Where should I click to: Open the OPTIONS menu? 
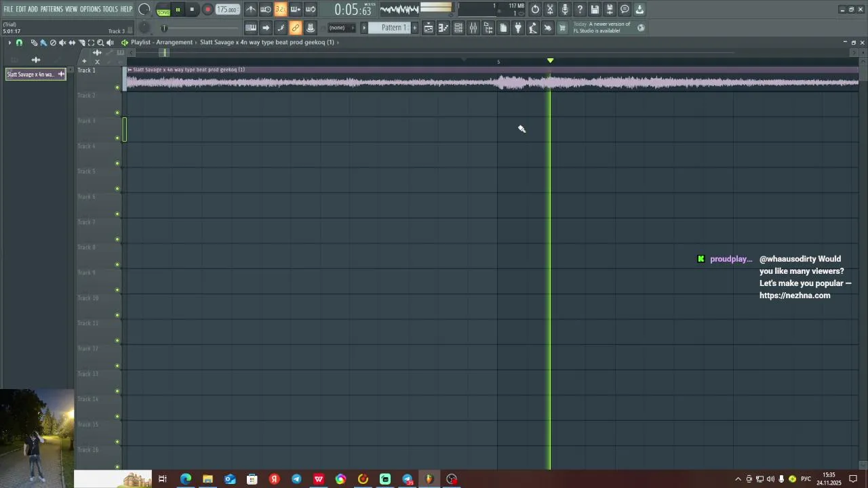(90, 9)
